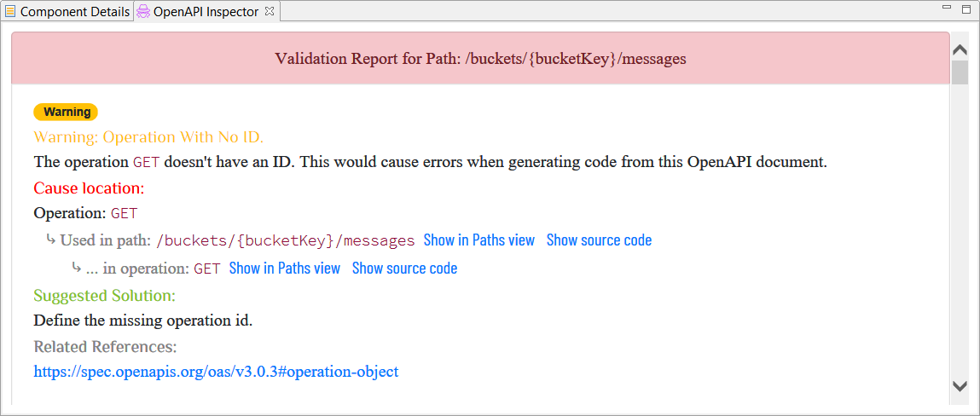Click the OpenAPI Inspector tab icon

point(143,12)
